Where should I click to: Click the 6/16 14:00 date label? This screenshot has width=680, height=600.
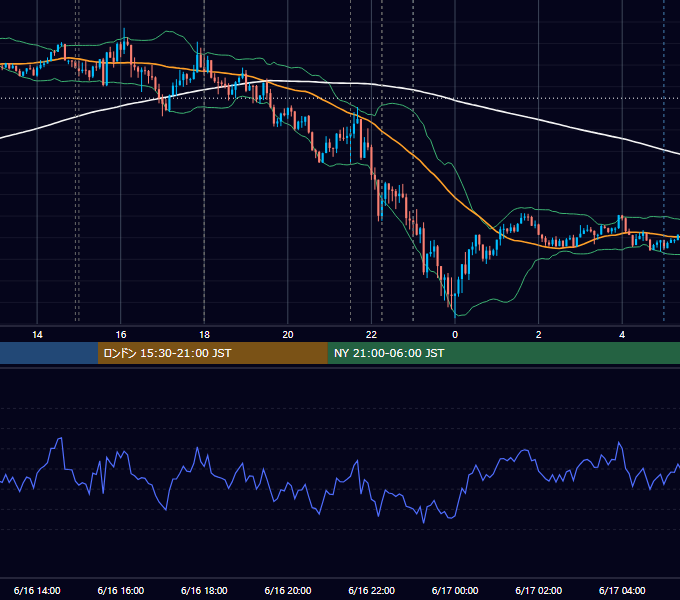(37, 590)
